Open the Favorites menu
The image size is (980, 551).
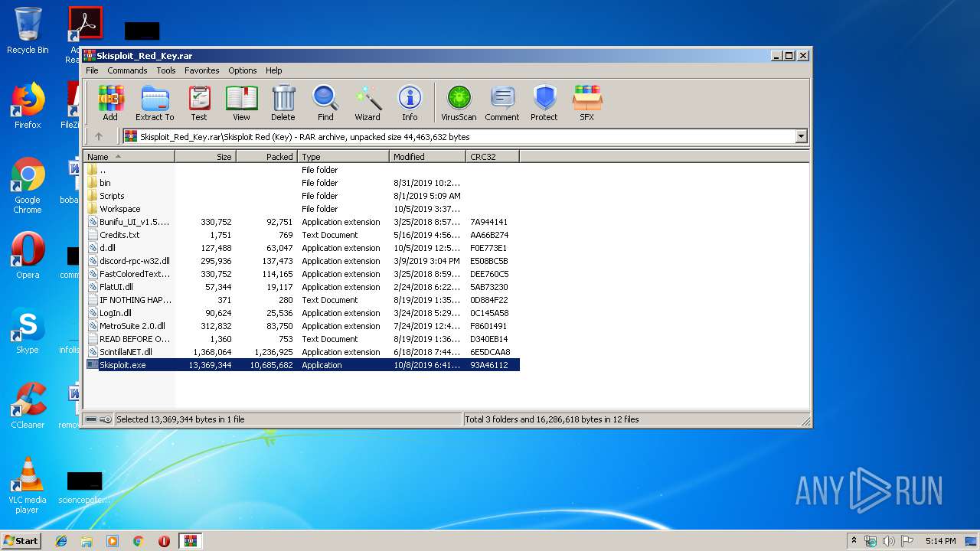tap(202, 70)
